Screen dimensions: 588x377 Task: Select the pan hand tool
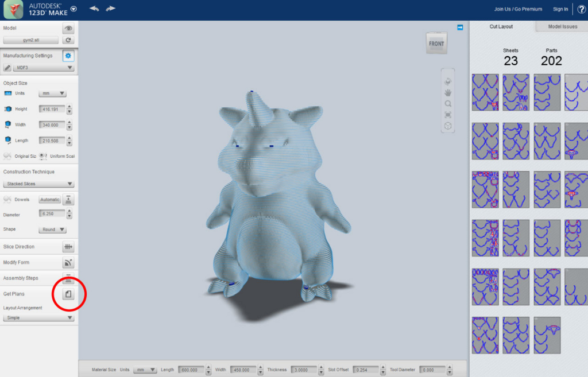tap(448, 92)
